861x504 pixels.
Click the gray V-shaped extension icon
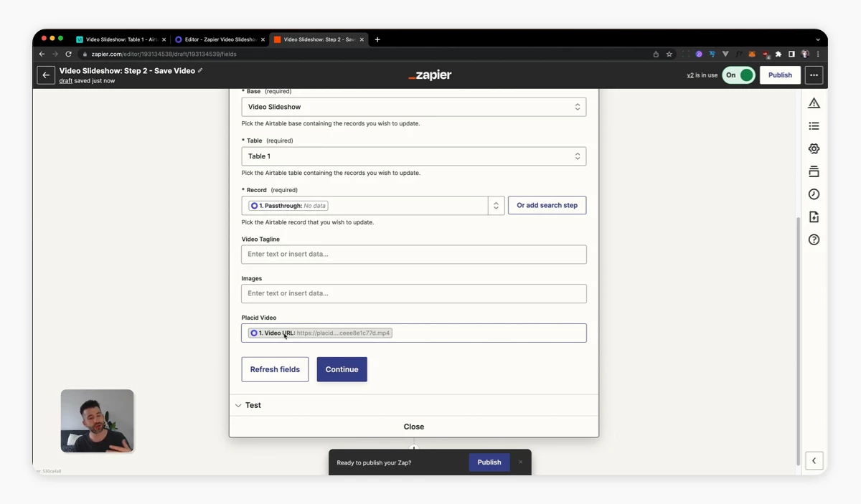[725, 54]
